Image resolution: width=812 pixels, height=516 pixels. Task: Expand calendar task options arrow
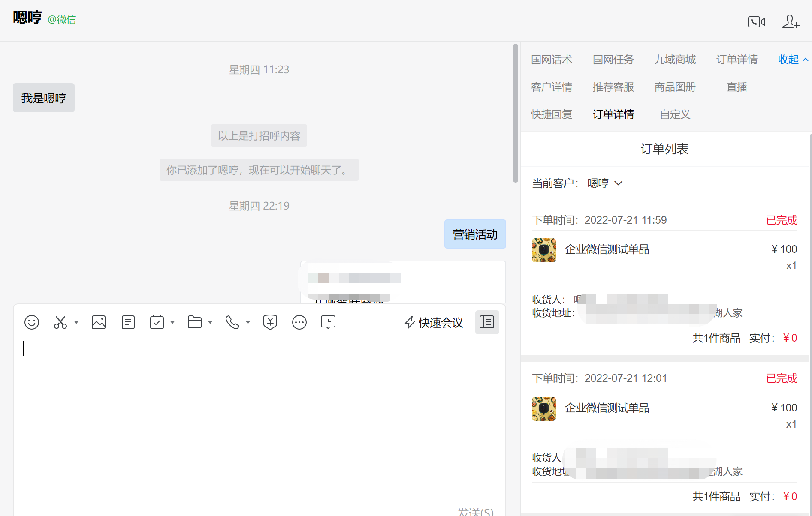[x=172, y=322]
